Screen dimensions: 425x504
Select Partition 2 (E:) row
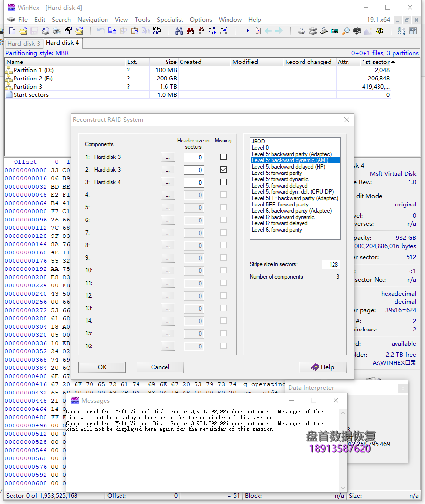point(197,79)
